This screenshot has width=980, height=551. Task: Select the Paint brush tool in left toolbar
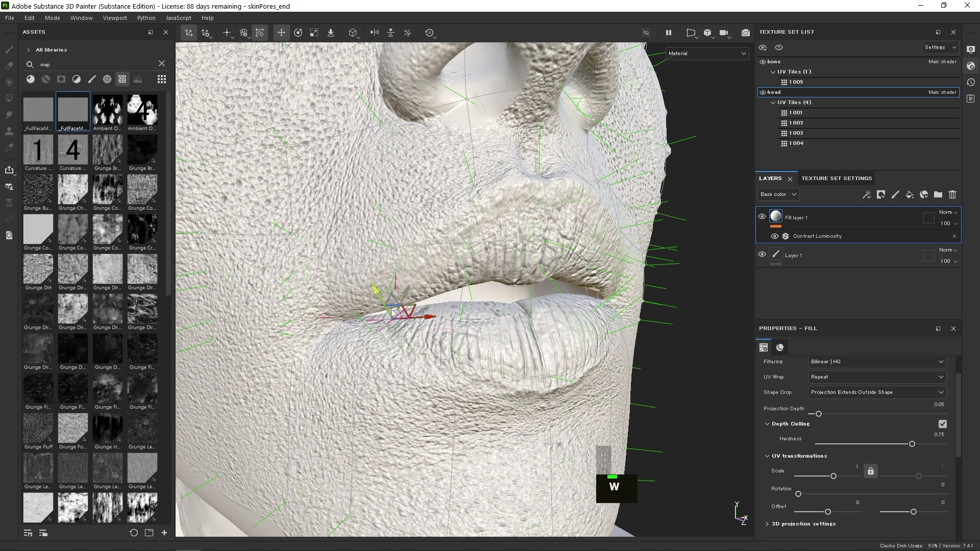point(9,49)
